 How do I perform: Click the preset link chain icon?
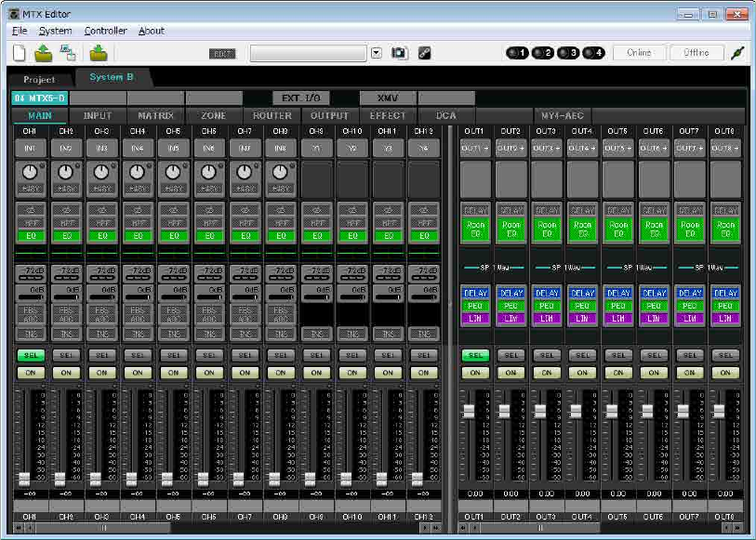point(424,53)
